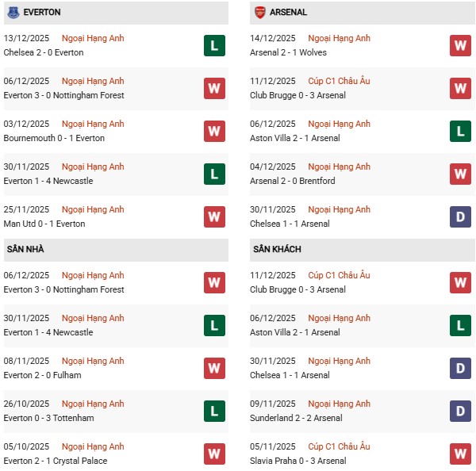476x471 pixels.
Task: Click the W badge for Everton 2-0 Fulham
Action: click(214, 368)
